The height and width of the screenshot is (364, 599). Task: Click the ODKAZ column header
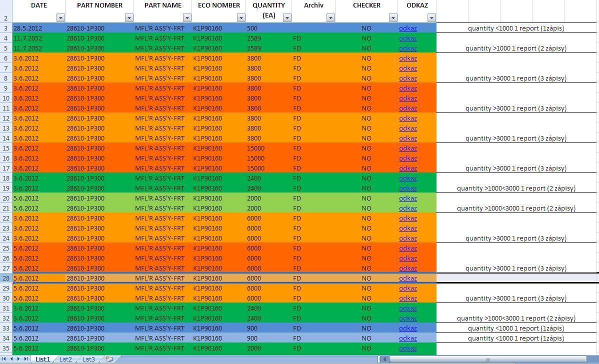point(417,5)
